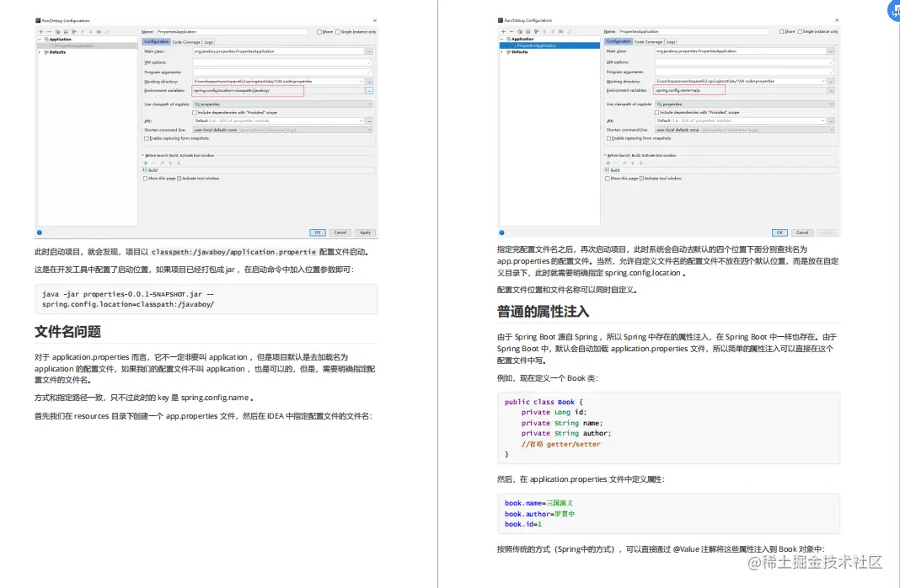Viewport: 900px width, 588px height.
Task: Select the Logs tab
Action: [x=207, y=41]
